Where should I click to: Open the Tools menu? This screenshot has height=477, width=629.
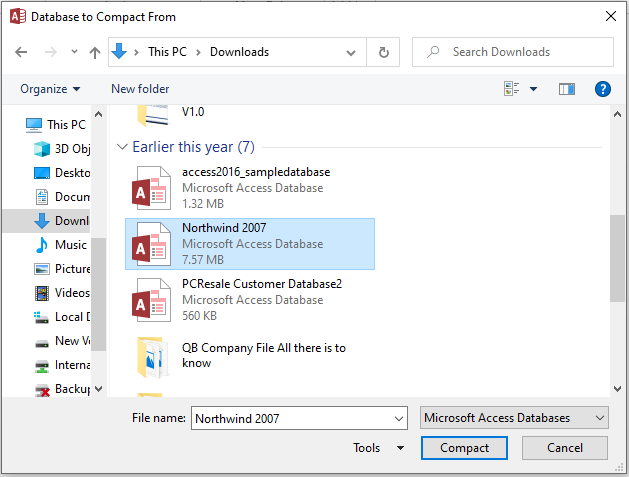tap(378, 447)
